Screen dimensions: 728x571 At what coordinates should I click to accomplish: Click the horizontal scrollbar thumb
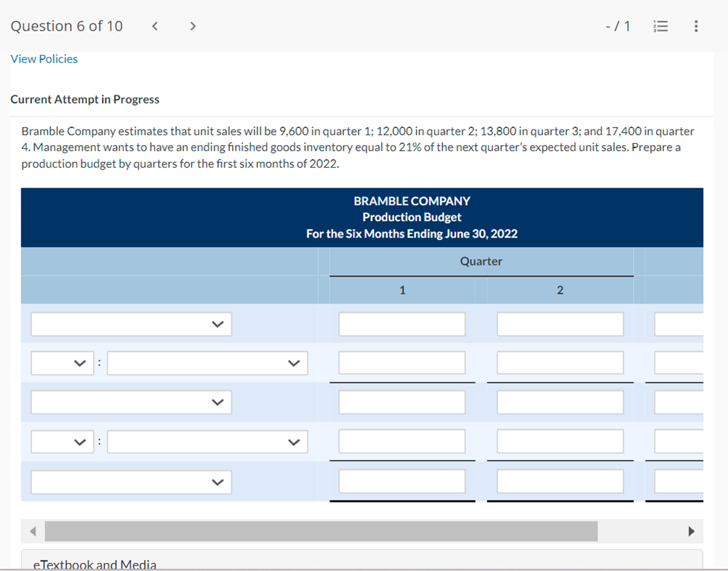[321, 531]
